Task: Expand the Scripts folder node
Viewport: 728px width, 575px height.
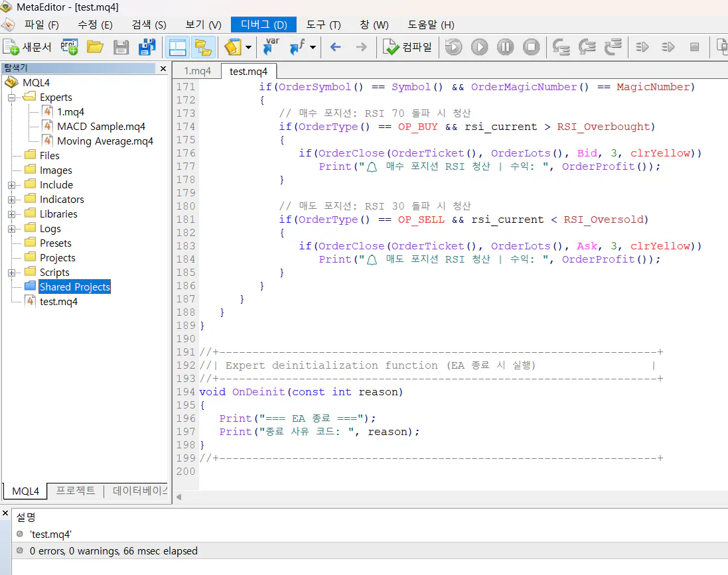Action: [11, 273]
